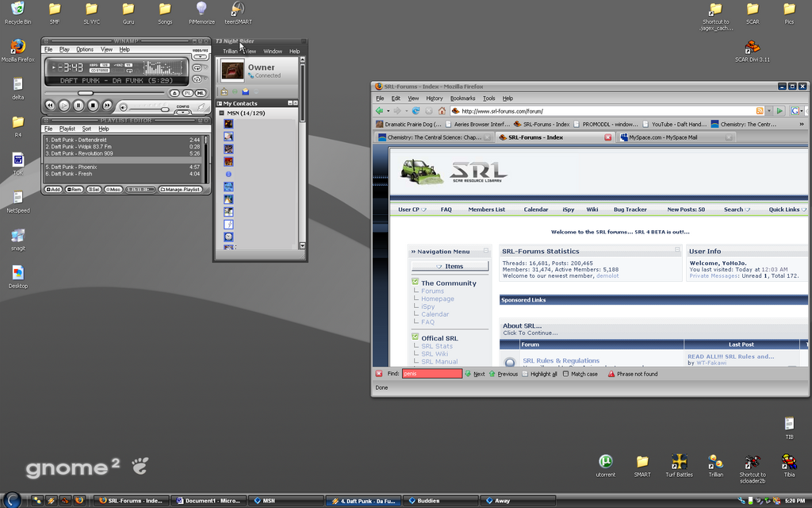812x508 pixels.
Task: Collapse the MSN contacts group
Action: (x=222, y=114)
